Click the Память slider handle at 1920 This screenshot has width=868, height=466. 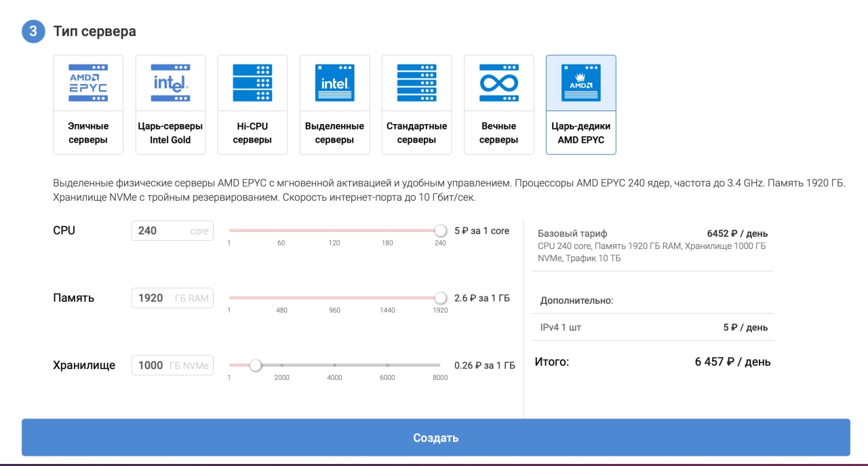coord(440,297)
